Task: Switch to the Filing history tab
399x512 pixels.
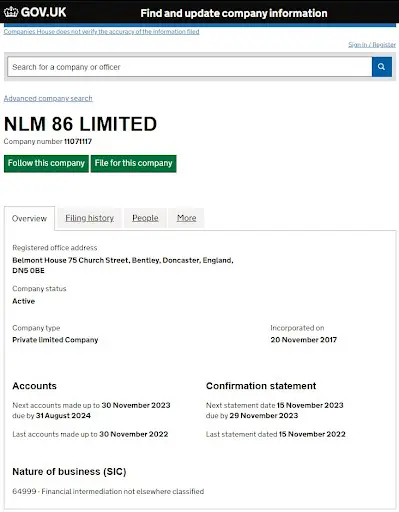Action: 89,218
